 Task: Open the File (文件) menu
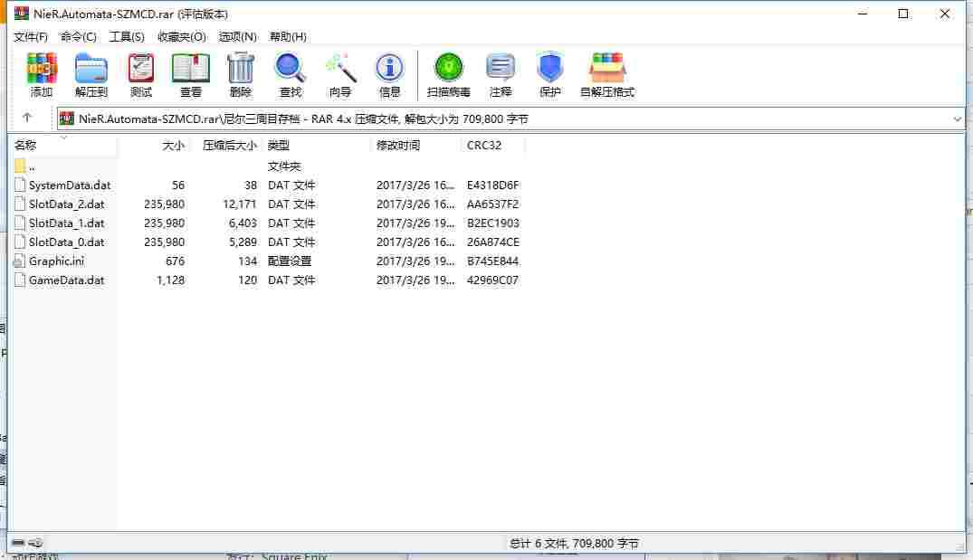tap(31, 36)
